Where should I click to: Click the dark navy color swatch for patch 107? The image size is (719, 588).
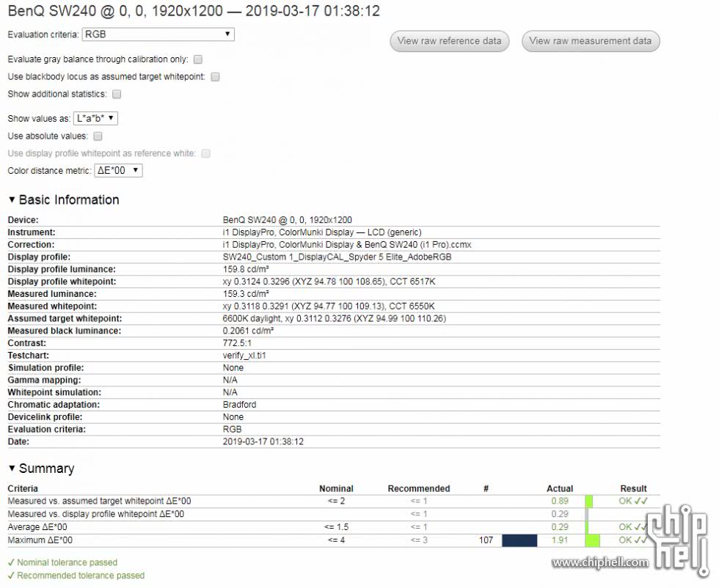[519, 540]
